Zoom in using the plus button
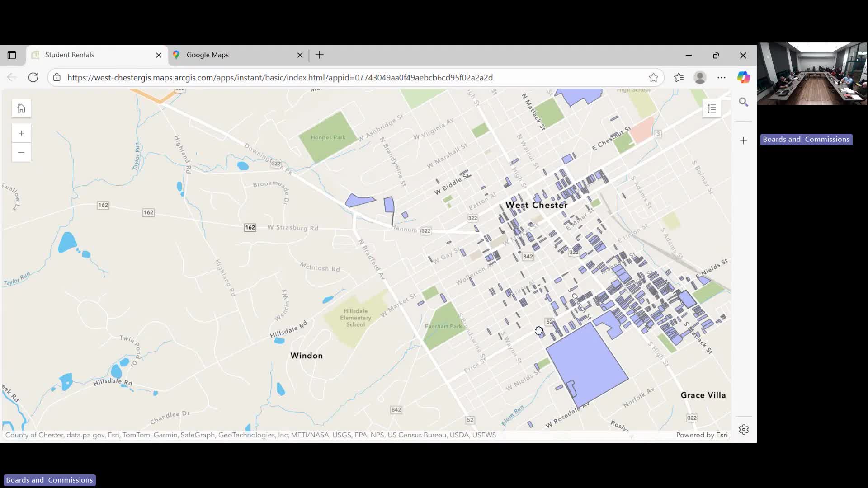This screenshot has width=868, height=488. [21, 133]
